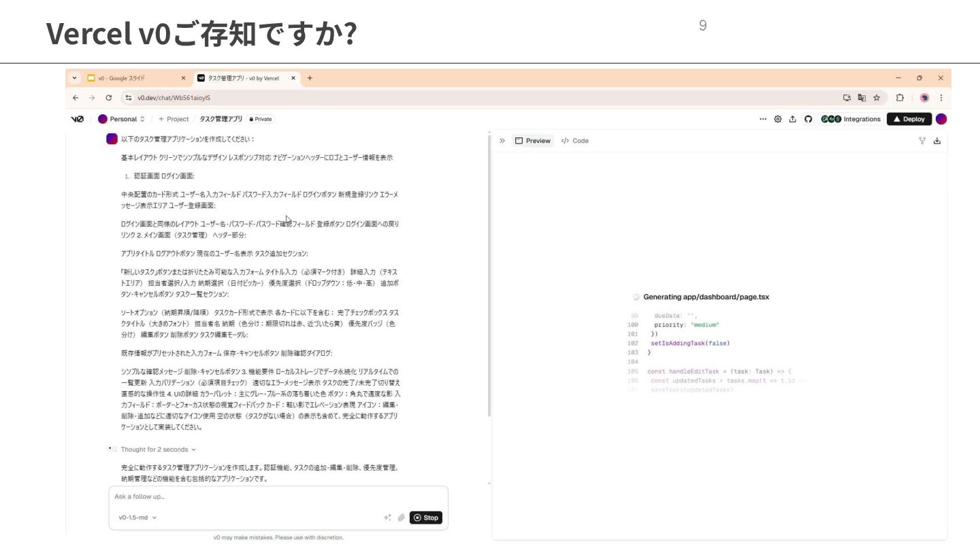
Task: Click the 'Ask a follow up...' input field
Action: tap(278, 497)
